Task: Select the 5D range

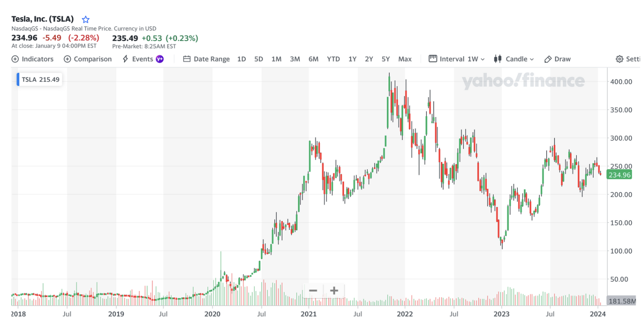Action: point(259,59)
